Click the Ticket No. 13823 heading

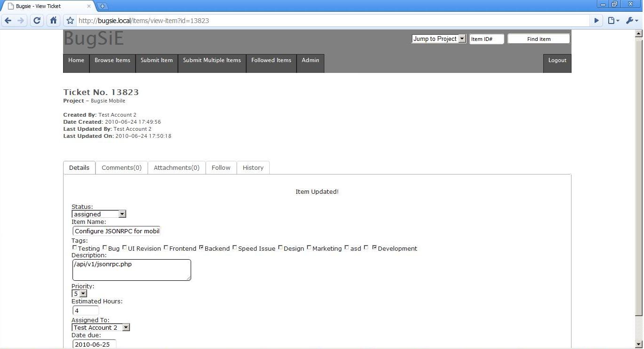[101, 92]
